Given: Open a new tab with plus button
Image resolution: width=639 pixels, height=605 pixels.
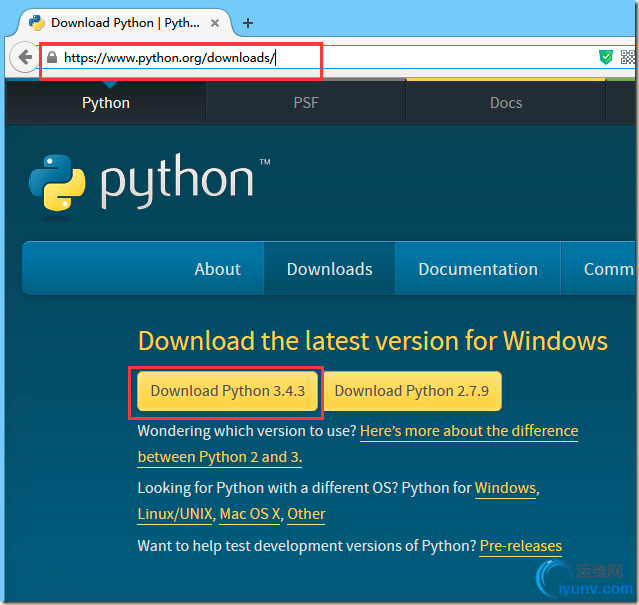Looking at the screenshot, I should point(248,23).
